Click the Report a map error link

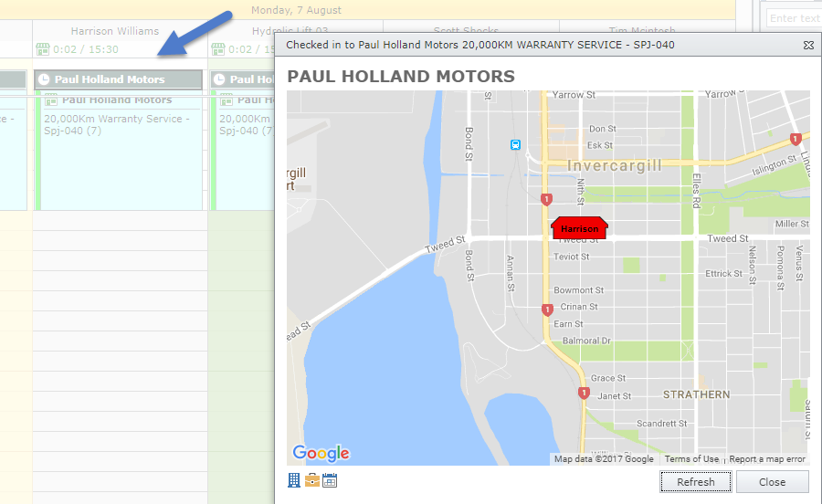point(767,459)
